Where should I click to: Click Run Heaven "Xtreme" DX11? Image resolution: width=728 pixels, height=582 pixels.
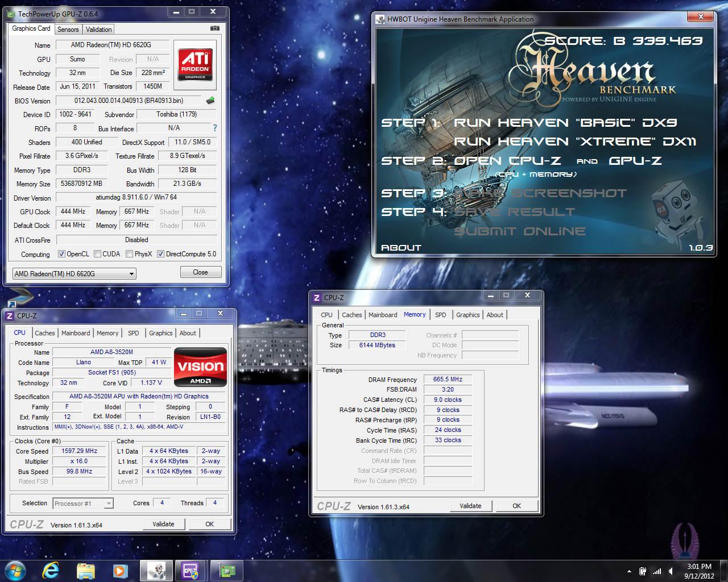point(575,142)
